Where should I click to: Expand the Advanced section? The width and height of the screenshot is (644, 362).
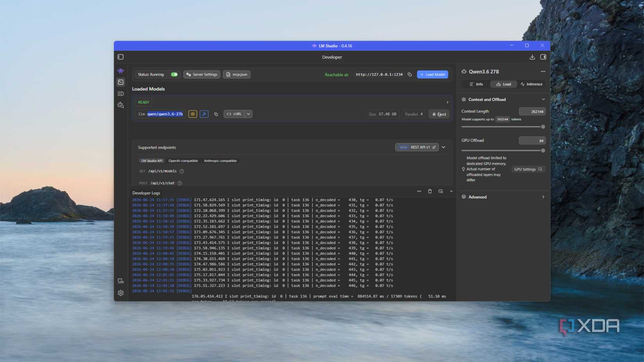pyautogui.click(x=543, y=197)
